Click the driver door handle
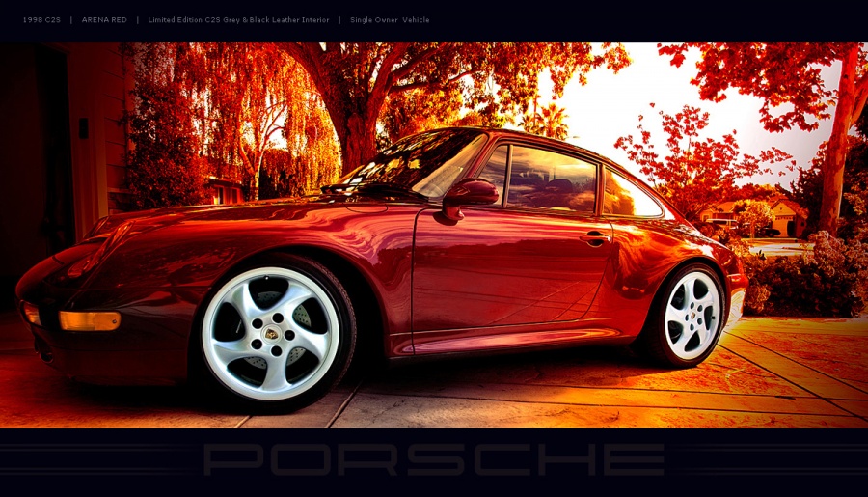 coord(596,236)
